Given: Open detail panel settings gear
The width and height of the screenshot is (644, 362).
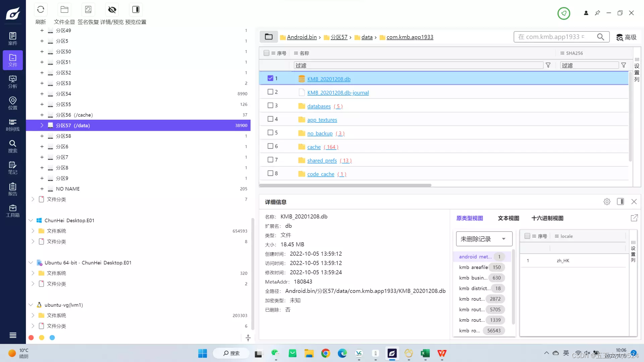Looking at the screenshot, I should coord(607,202).
